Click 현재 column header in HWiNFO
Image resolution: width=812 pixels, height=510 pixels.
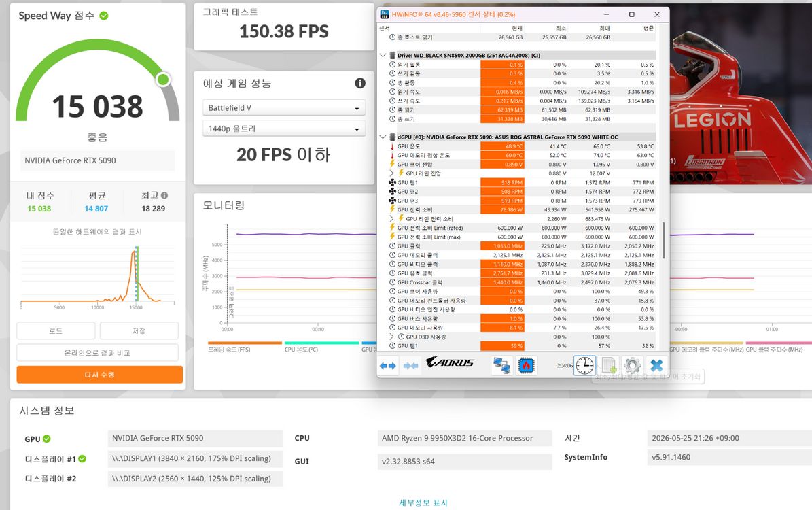[517, 28]
